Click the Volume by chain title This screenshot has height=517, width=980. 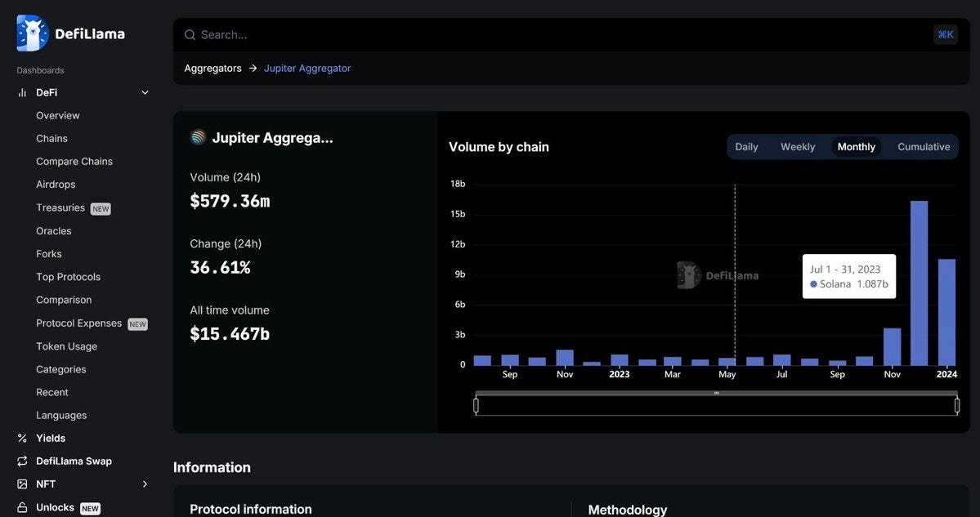(x=499, y=147)
